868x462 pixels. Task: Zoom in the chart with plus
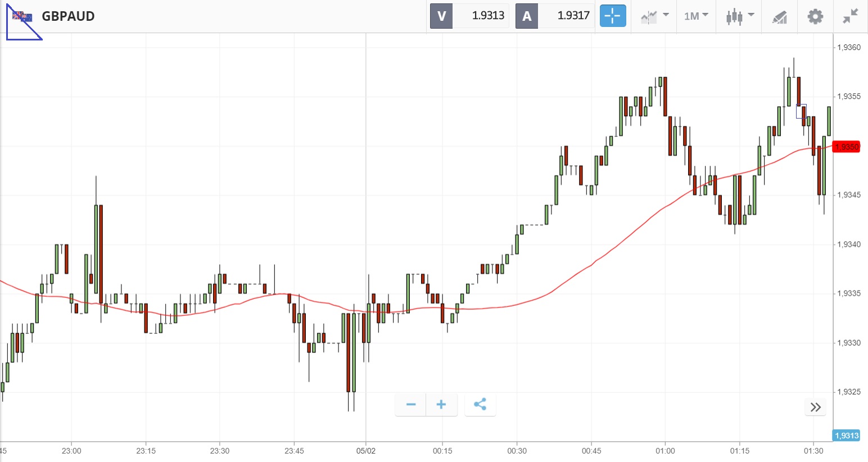(441, 405)
